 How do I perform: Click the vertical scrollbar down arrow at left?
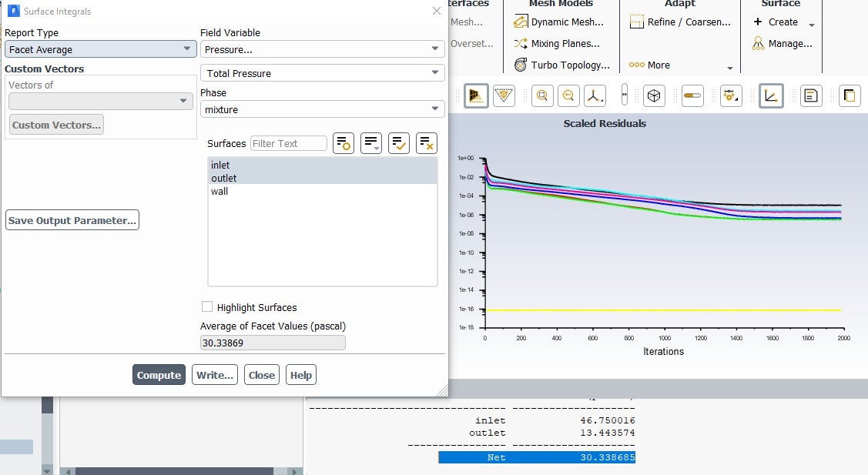tap(47, 470)
